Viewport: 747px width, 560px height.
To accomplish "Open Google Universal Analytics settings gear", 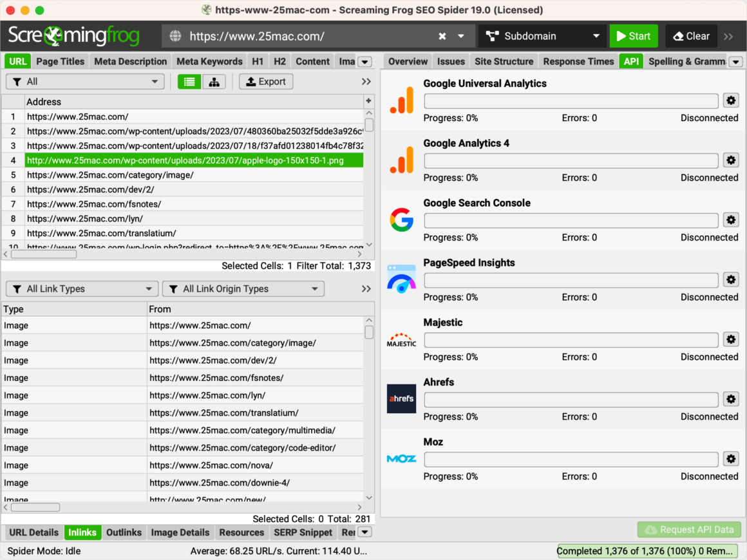I will point(731,100).
